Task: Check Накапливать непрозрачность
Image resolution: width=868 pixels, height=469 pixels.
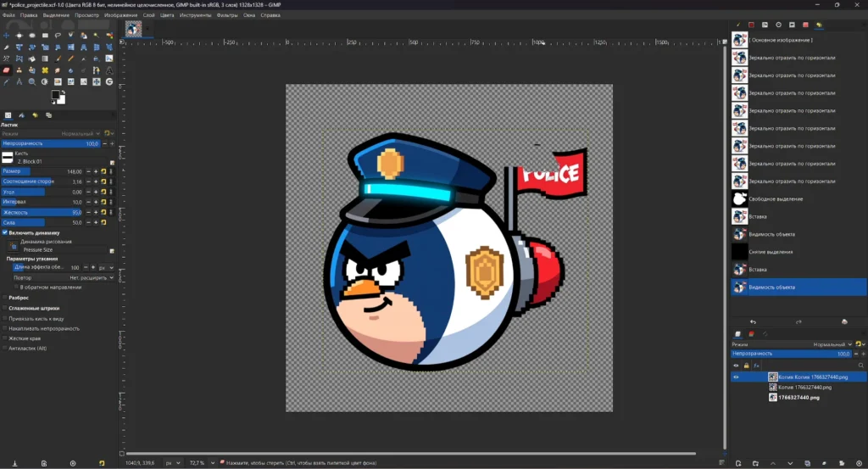Action: pyautogui.click(x=5, y=328)
